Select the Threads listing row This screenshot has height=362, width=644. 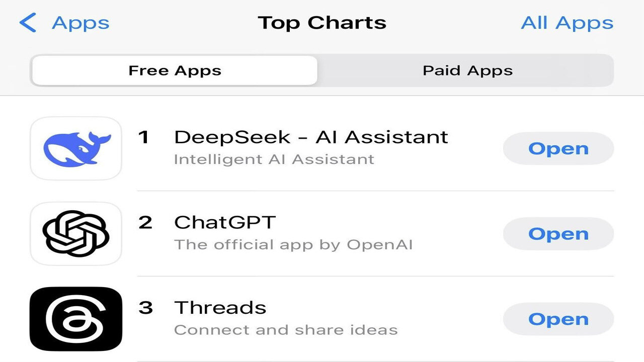[302, 319]
